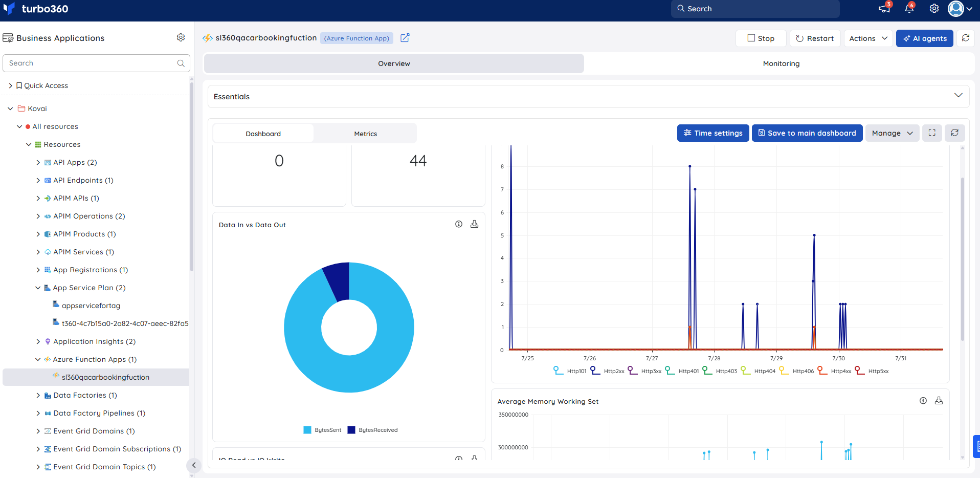Open the announcements megaphone icon
980x478 pixels.
(x=884, y=9)
